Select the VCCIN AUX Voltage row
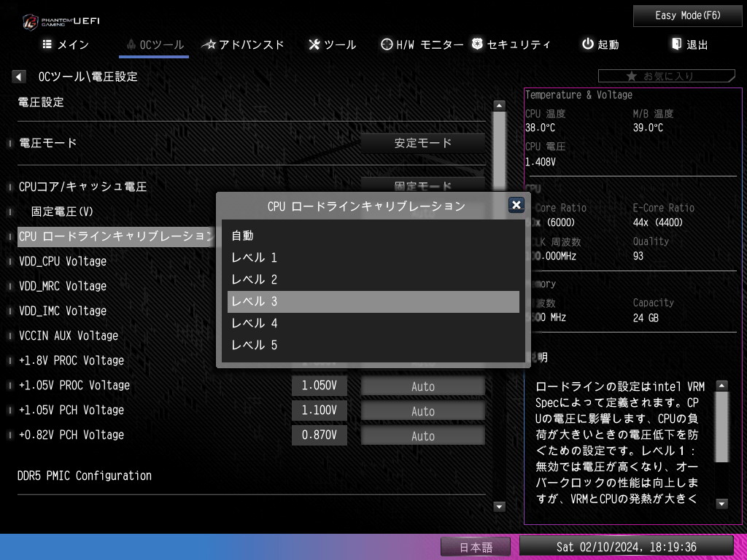This screenshot has width=747, height=560. click(x=68, y=335)
